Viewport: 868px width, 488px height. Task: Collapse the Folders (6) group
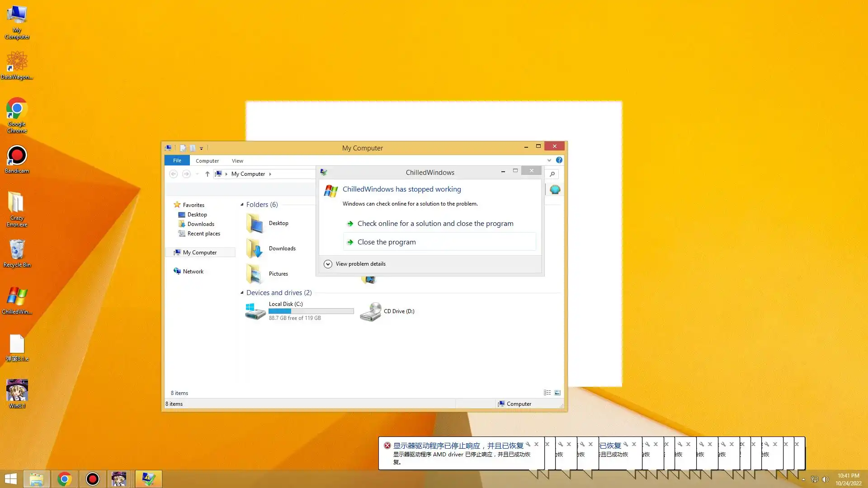coord(242,205)
